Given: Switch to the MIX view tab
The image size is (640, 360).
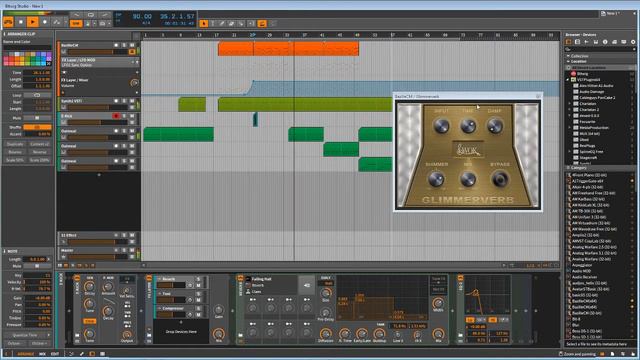Looking at the screenshot, I should (x=42, y=354).
